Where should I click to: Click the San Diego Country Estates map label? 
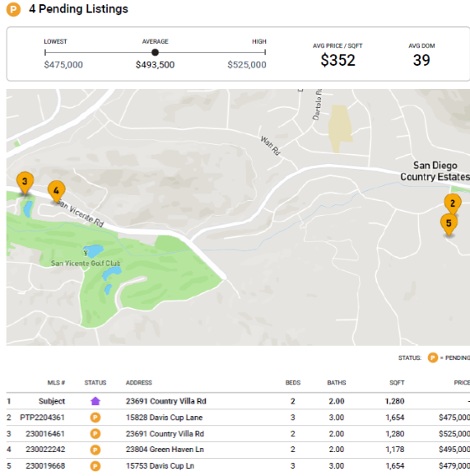coord(435,171)
